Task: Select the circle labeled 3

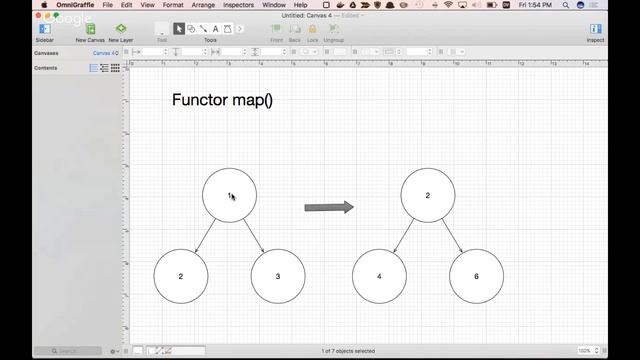Action: click(278, 276)
